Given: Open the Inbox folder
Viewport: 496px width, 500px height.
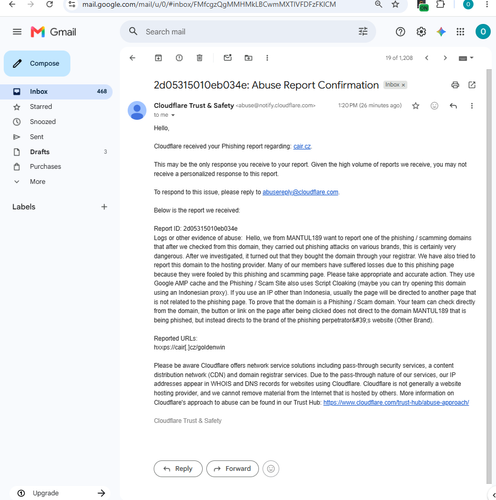Looking at the screenshot, I should click(56, 91).
